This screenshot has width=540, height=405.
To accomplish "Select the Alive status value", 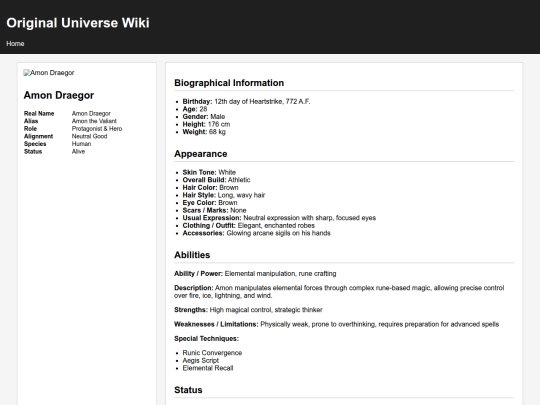I will point(78,152).
